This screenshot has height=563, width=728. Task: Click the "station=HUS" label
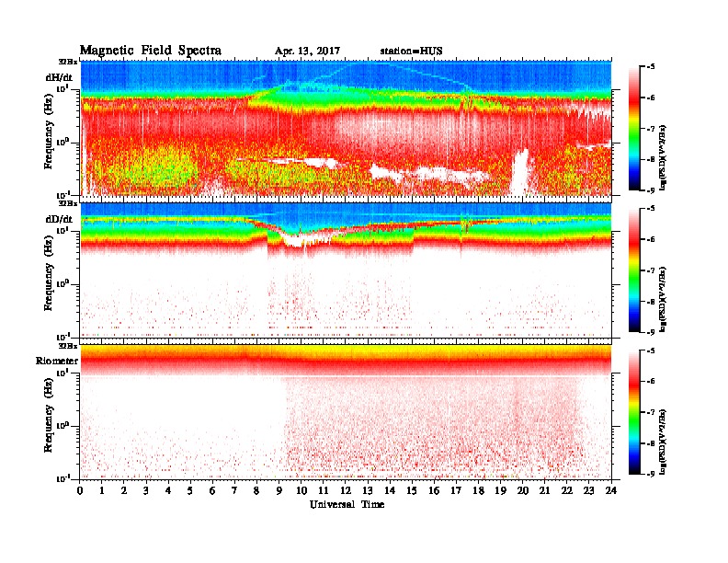(x=411, y=52)
